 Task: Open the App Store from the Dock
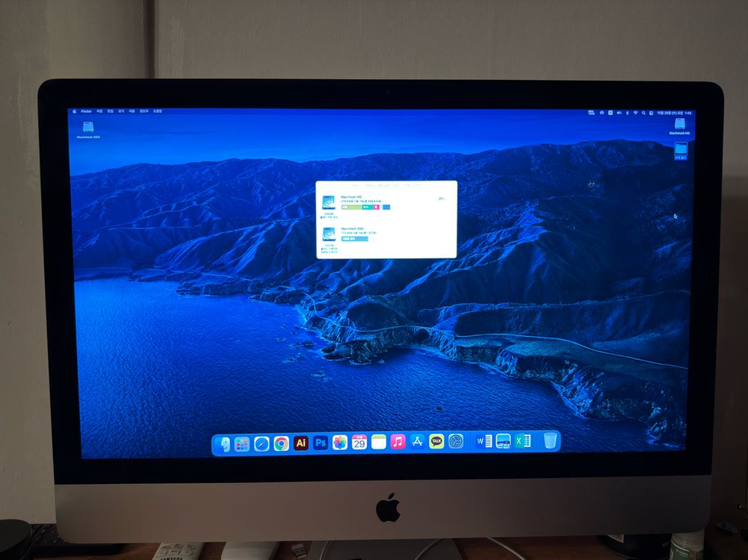pyautogui.click(x=416, y=442)
